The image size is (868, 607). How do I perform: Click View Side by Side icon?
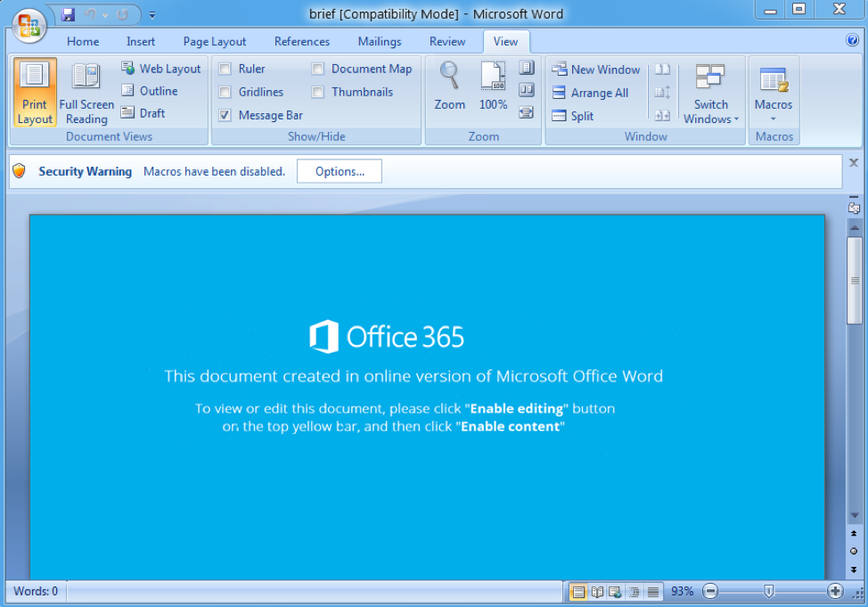(663, 70)
